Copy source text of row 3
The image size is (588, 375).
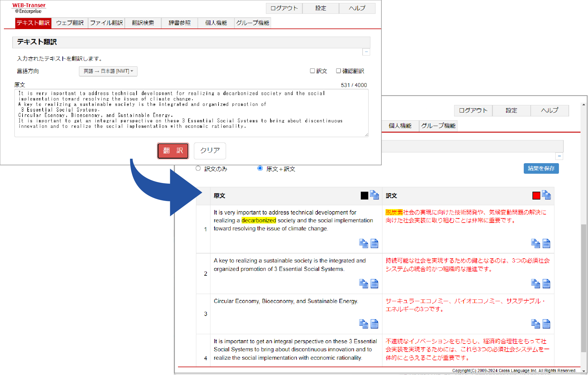click(x=363, y=324)
